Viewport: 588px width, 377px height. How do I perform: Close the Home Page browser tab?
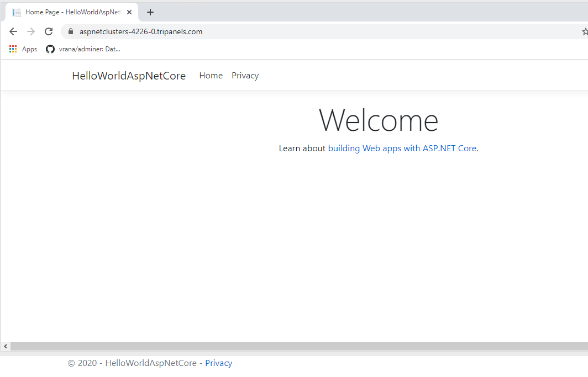(x=129, y=12)
